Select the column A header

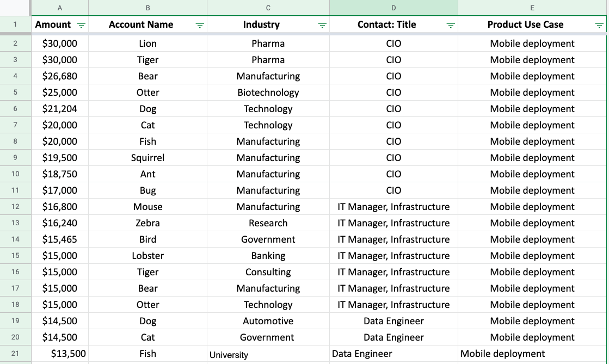tap(60, 8)
